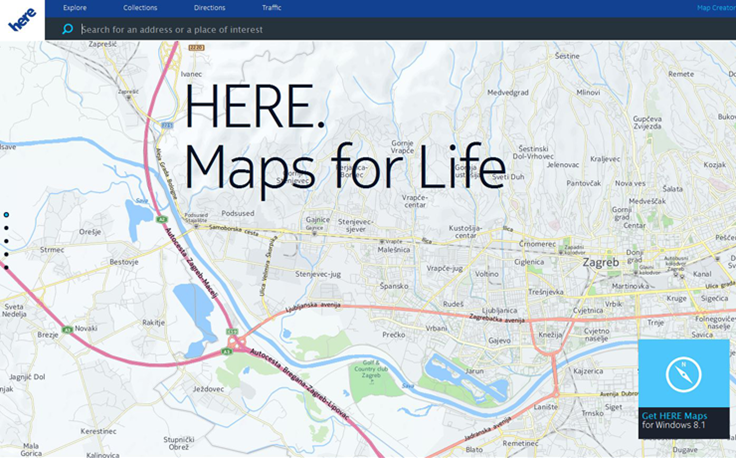Screen dimensions: 736x458
Task: Click the Kajzerica map label
Action: point(588,371)
